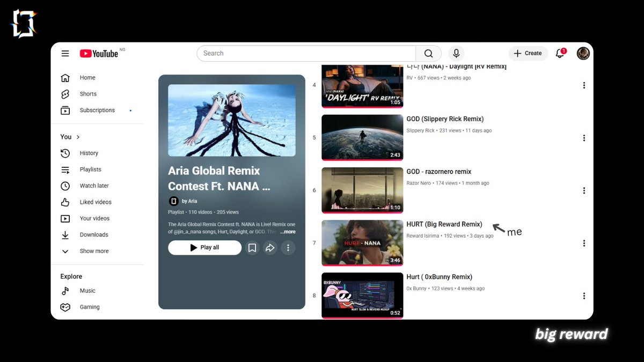The height and width of the screenshot is (362, 644).
Task: Click the History clock icon
Action: pyautogui.click(x=65, y=153)
